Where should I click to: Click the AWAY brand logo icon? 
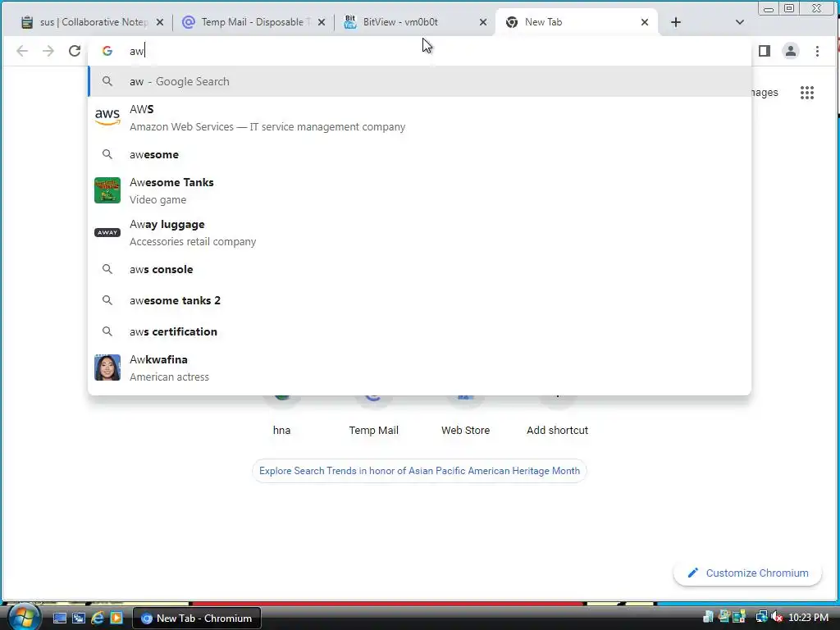coord(107,232)
